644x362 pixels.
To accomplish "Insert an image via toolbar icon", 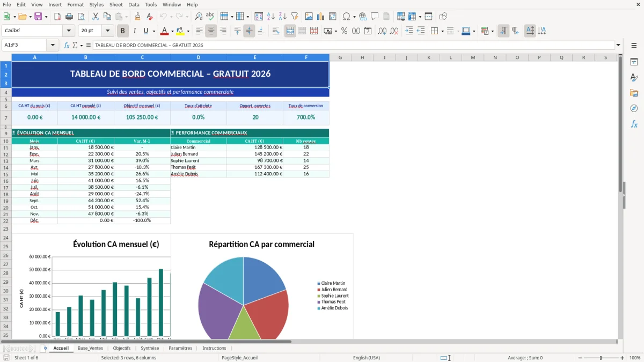I will pyautogui.click(x=309, y=17).
